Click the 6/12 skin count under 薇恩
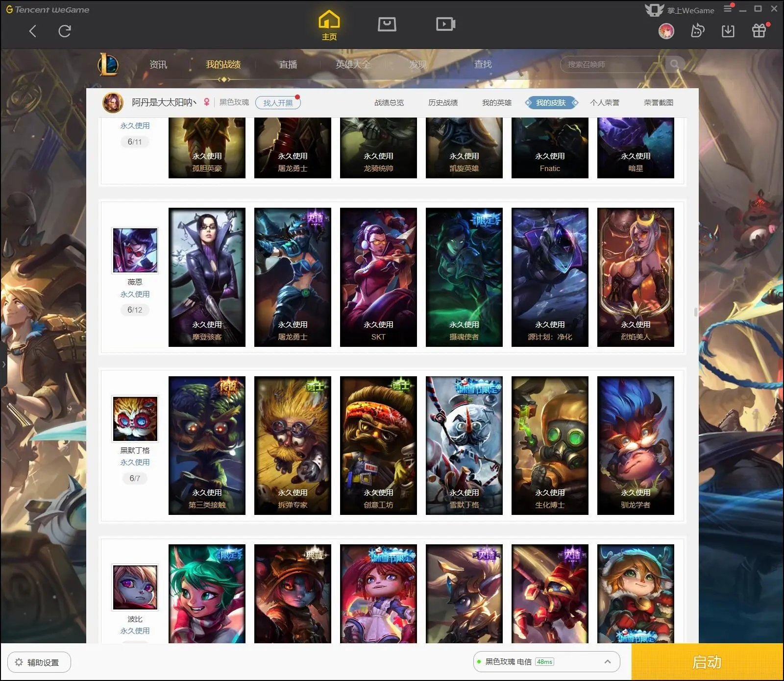This screenshot has height=681, width=784. click(x=135, y=310)
